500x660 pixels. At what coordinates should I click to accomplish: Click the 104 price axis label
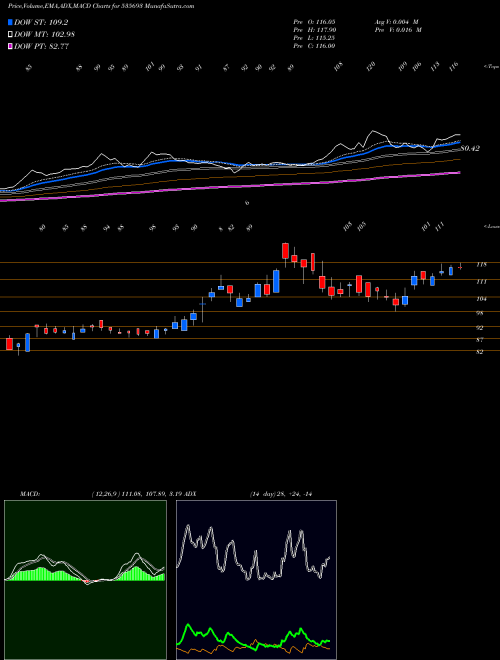481,299
